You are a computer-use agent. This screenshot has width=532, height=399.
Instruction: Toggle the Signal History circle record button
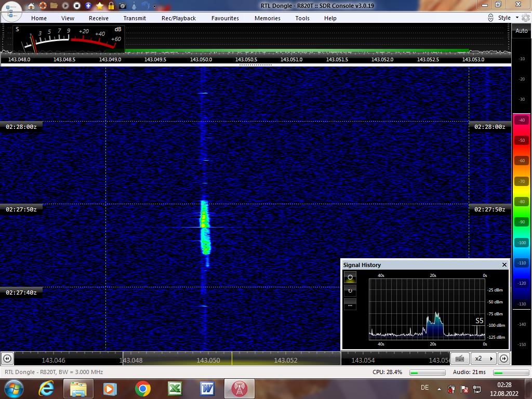pos(350,277)
